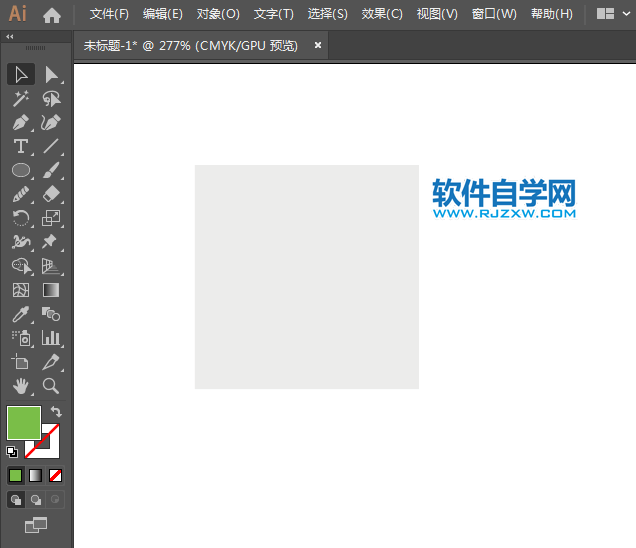Screen dimensions: 636x548
Task: Open the 选择(S) menu
Action: point(328,14)
